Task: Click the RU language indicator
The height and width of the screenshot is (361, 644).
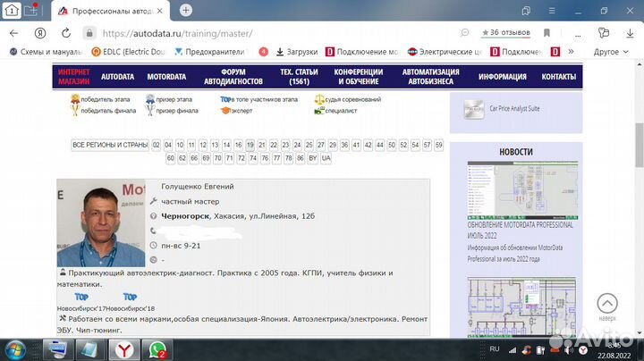Action: pyautogui.click(x=495, y=348)
